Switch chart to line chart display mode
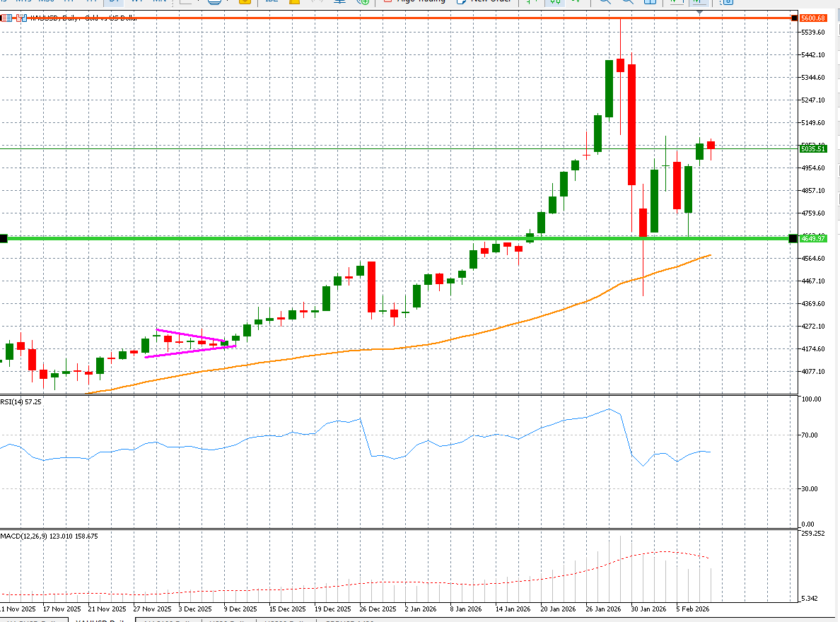The width and height of the screenshot is (840, 622). [576, 3]
